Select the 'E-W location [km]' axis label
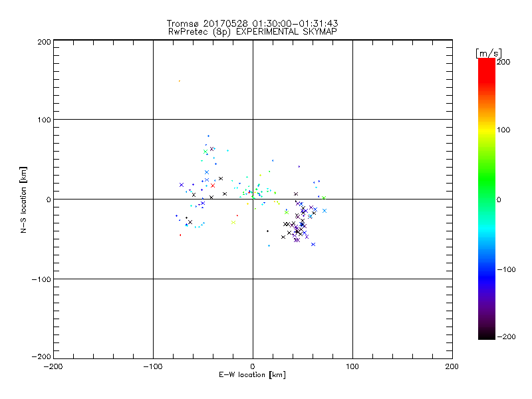 [x=252, y=375]
